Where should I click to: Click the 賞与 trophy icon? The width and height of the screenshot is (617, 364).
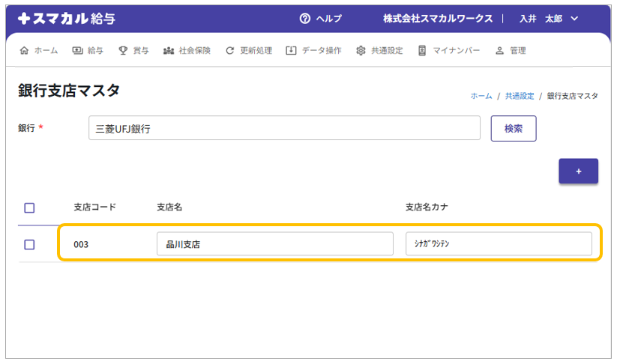123,51
